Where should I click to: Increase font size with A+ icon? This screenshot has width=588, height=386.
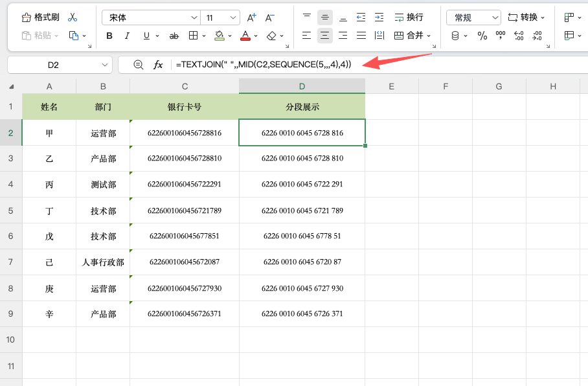[x=252, y=17]
